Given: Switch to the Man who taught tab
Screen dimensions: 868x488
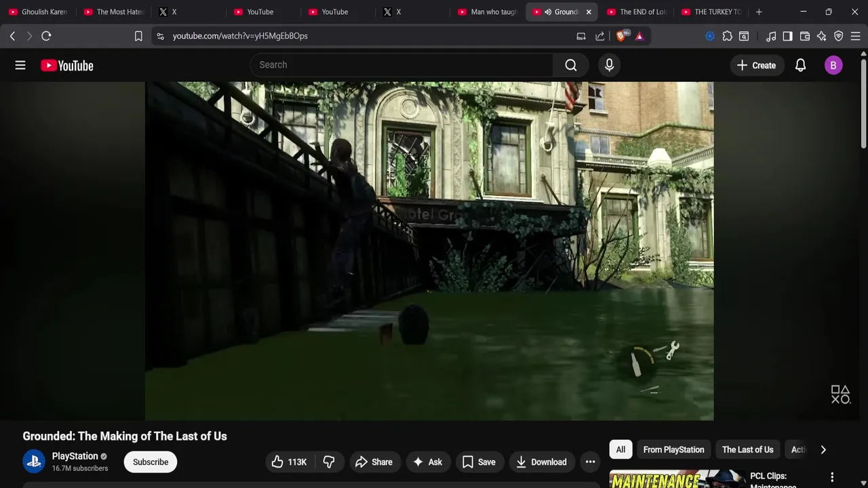Looking at the screenshot, I should 488,12.
